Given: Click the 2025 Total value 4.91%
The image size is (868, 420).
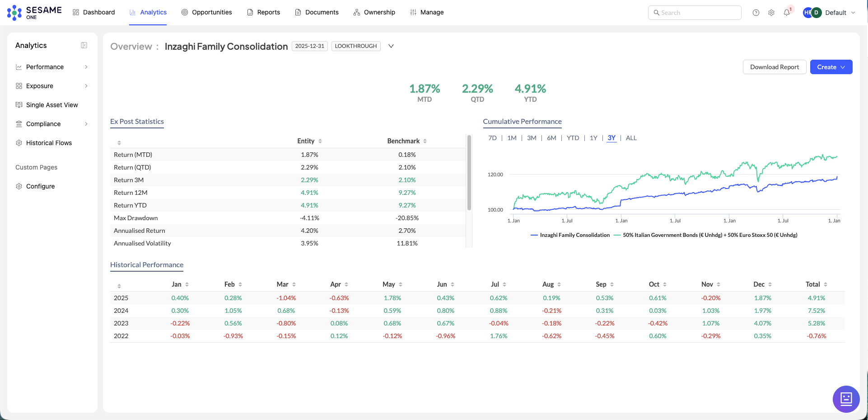Looking at the screenshot, I should pyautogui.click(x=817, y=298).
